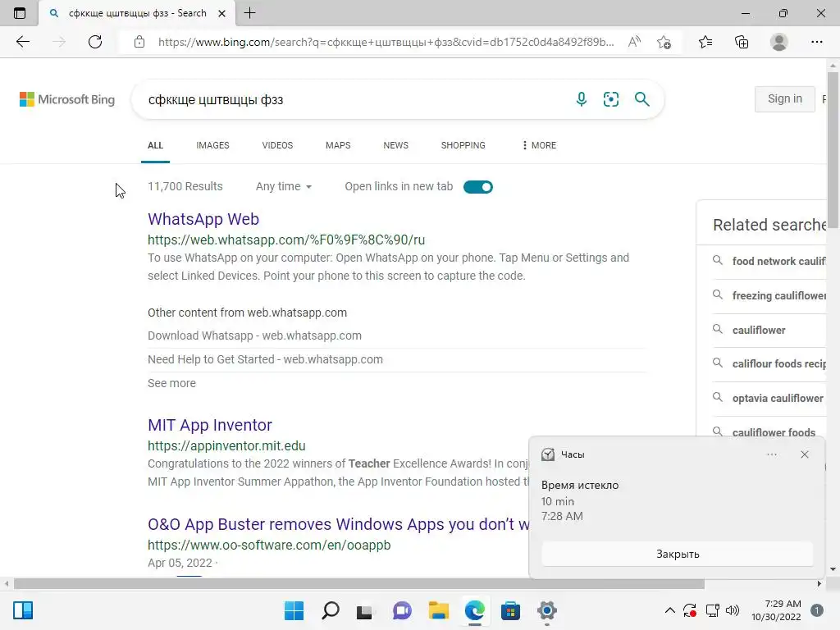Show hidden system tray icons
Screen dimensions: 840x630
click(669, 610)
